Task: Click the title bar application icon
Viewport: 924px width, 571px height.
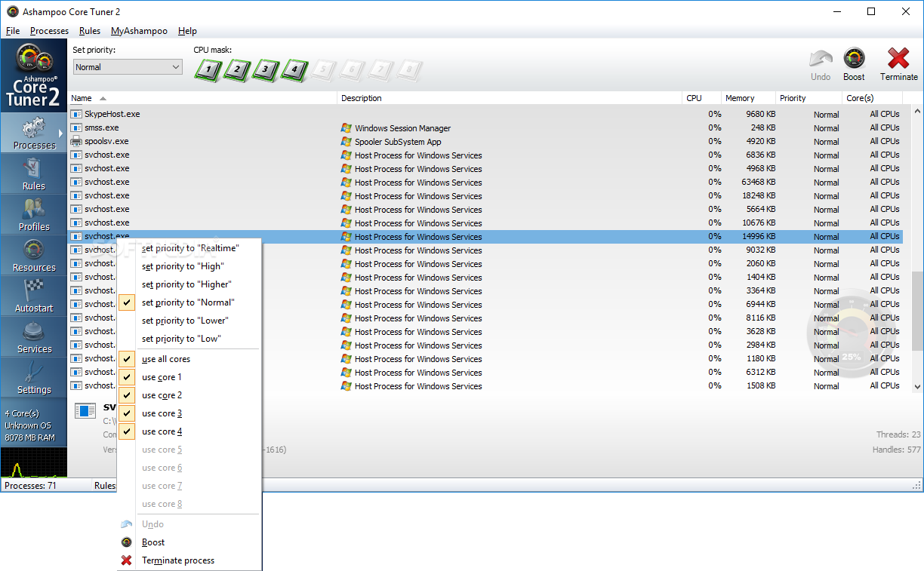Action: pyautogui.click(x=13, y=11)
